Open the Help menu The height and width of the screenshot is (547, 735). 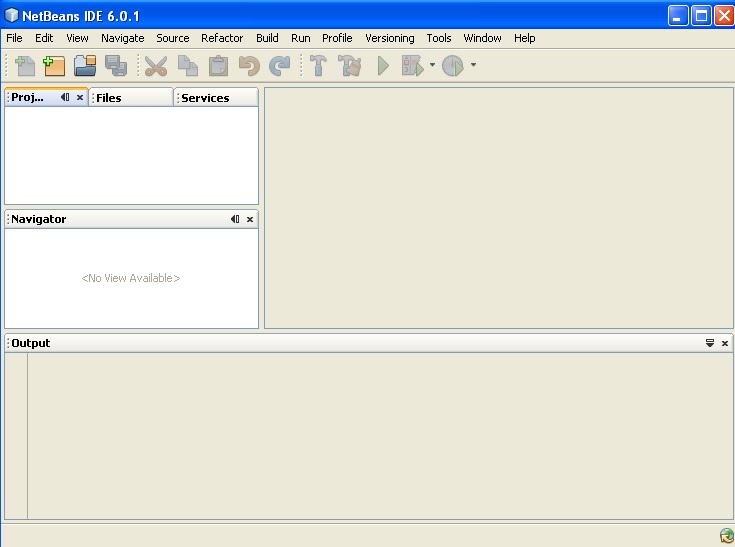point(525,38)
